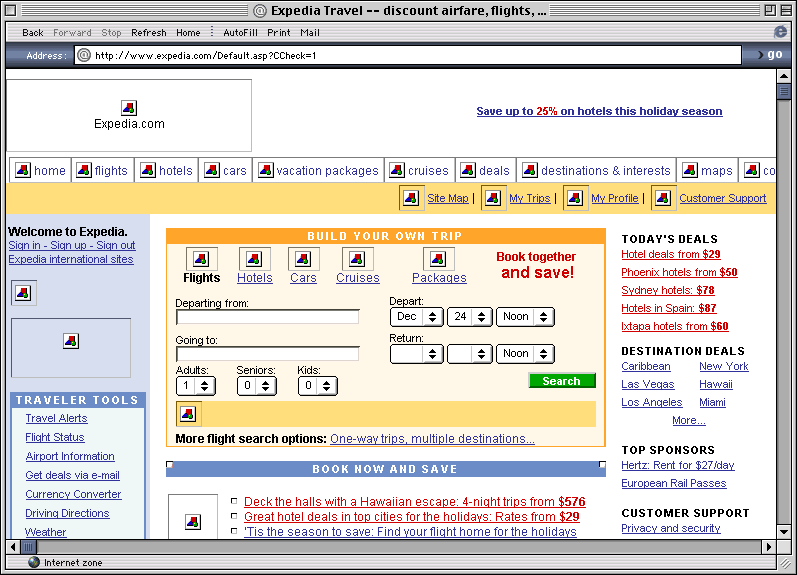Open the Return time dropdown showing Noon
The width and height of the screenshot is (797, 575).
click(x=525, y=354)
